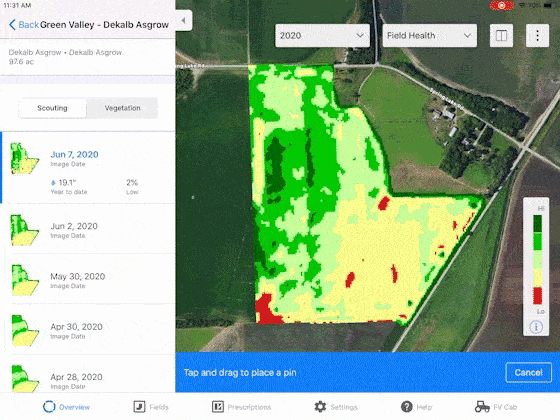Go back using the Back chevron
The image size is (560, 420).
click(12, 25)
